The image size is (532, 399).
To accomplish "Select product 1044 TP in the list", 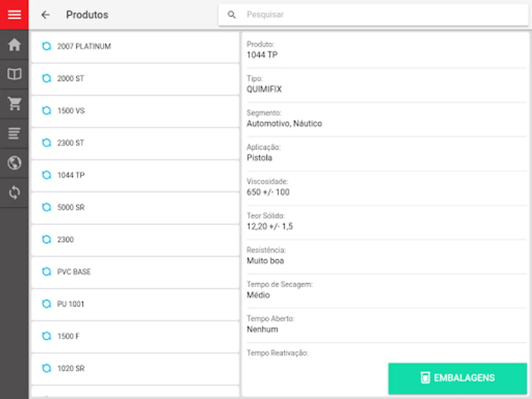I will click(x=135, y=175).
